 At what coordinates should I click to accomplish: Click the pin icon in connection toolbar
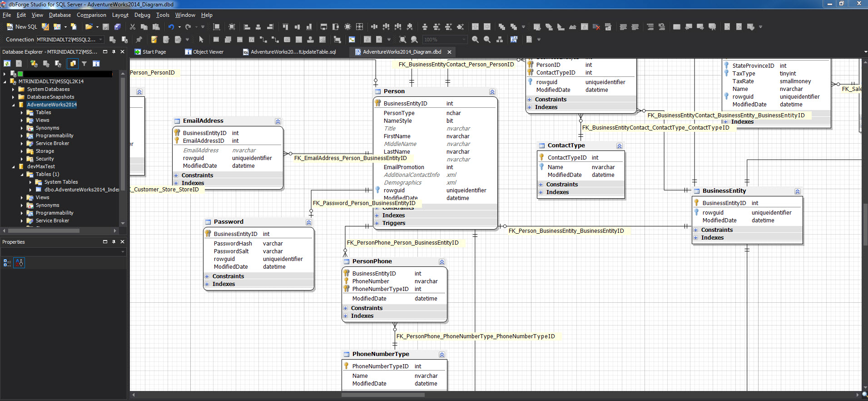tap(139, 40)
